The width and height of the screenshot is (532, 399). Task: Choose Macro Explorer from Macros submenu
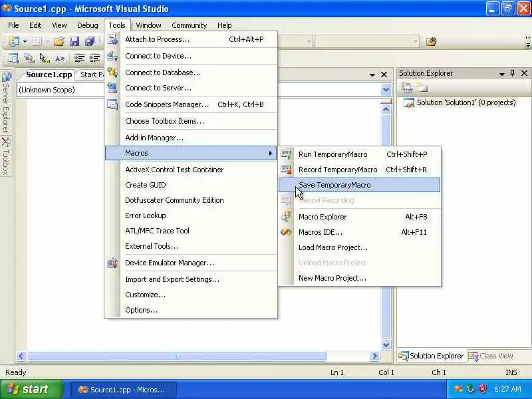click(x=360, y=217)
